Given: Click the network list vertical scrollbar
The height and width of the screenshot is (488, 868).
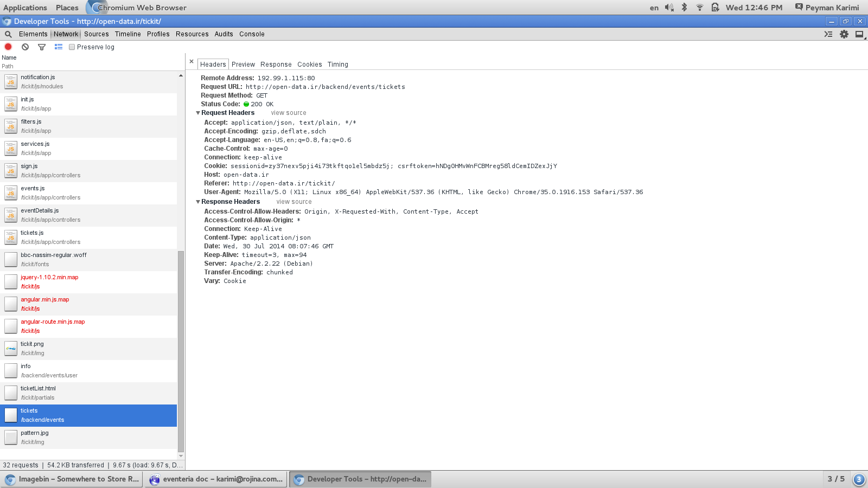Looking at the screenshot, I should [x=181, y=351].
